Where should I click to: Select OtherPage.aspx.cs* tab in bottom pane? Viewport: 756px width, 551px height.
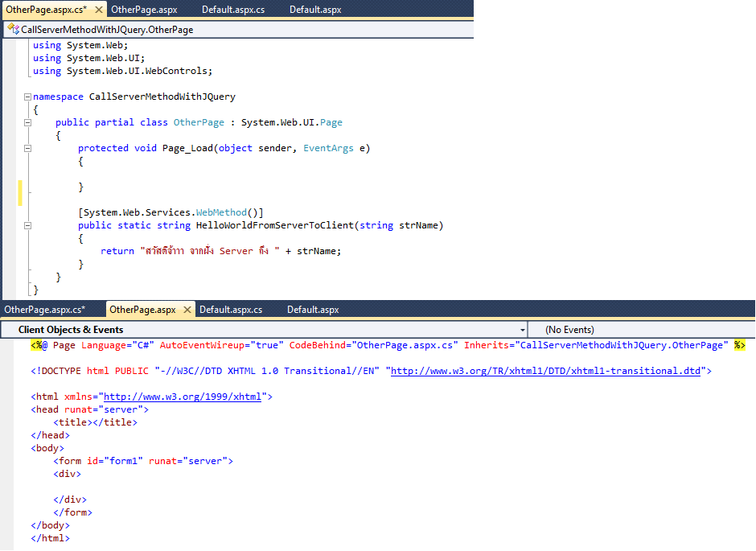[44, 310]
